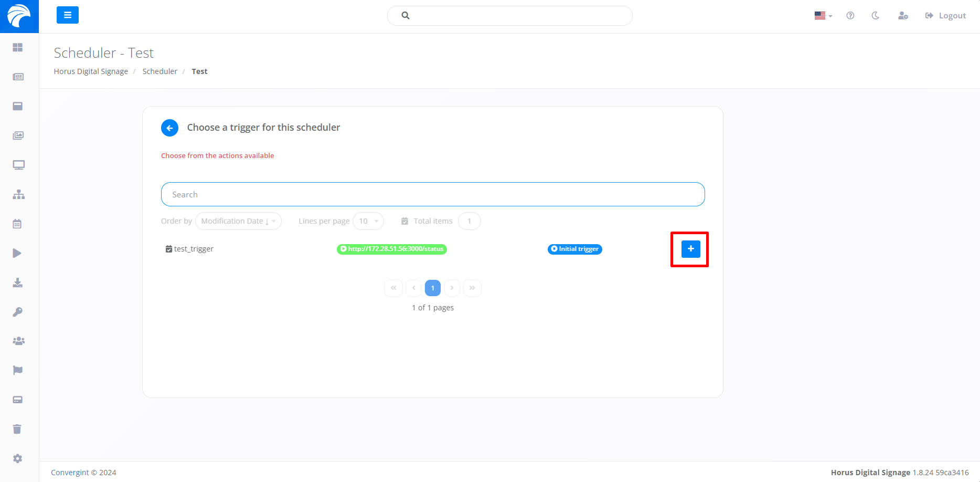
Task: Switch to dark mode using moon icon
Action: pyautogui.click(x=875, y=16)
